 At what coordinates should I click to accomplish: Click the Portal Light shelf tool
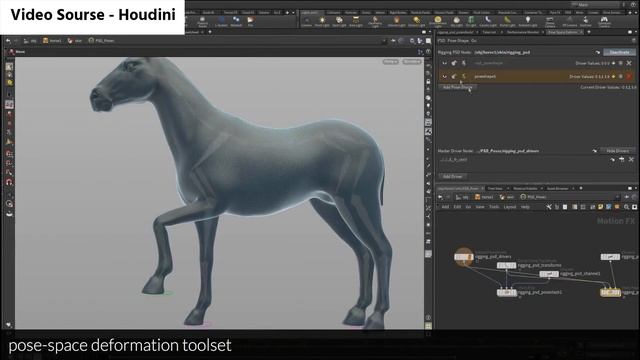point(507,22)
